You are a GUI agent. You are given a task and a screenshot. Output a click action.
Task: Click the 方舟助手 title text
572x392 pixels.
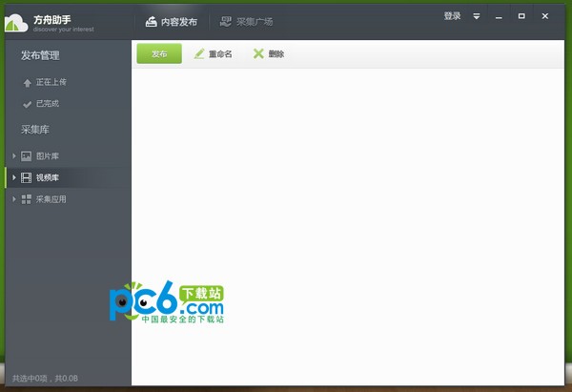click(52, 20)
